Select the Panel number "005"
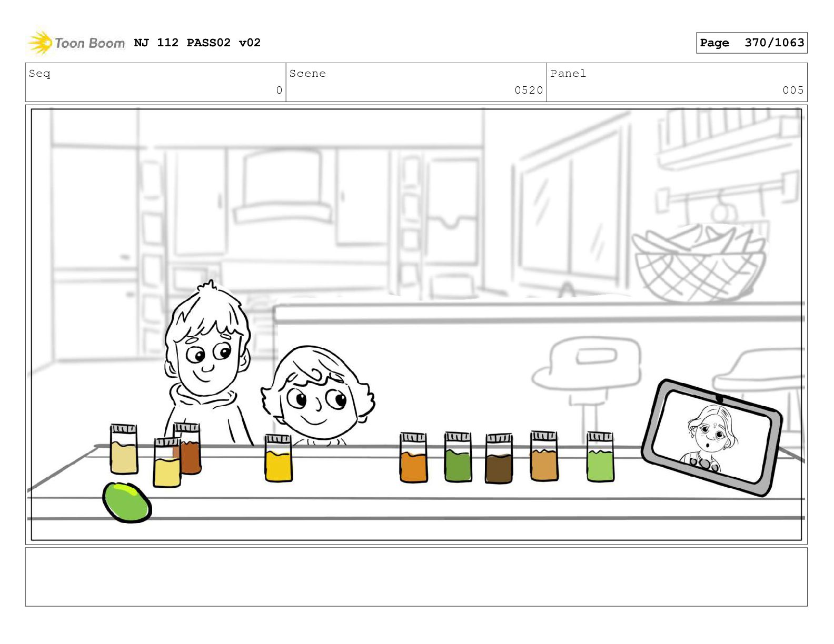 pos(793,90)
